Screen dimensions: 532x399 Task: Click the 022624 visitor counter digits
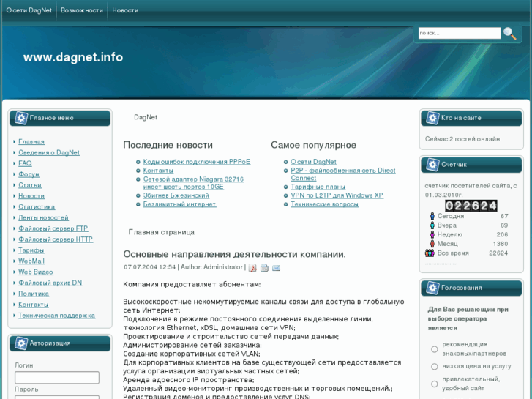tap(471, 206)
